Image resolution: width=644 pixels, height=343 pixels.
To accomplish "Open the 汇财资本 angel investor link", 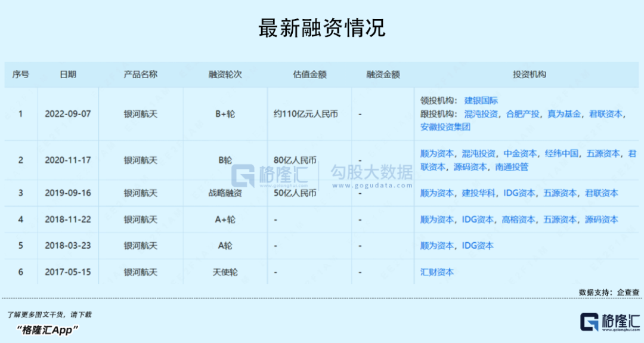I will click(x=437, y=272).
